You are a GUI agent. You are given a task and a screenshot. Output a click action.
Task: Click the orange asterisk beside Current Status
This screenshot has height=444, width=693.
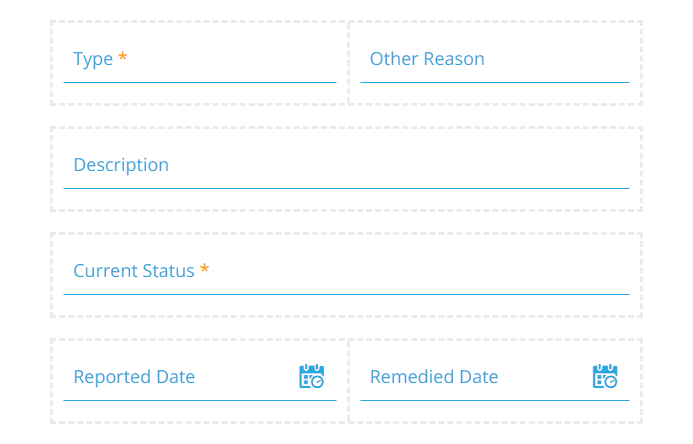[205, 270]
